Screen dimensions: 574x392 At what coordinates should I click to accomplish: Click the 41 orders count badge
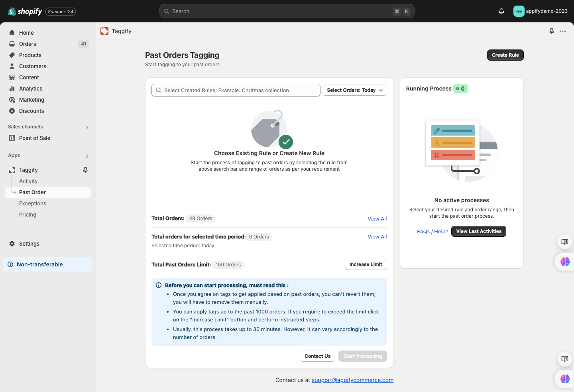pyautogui.click(x=83, y=44)
